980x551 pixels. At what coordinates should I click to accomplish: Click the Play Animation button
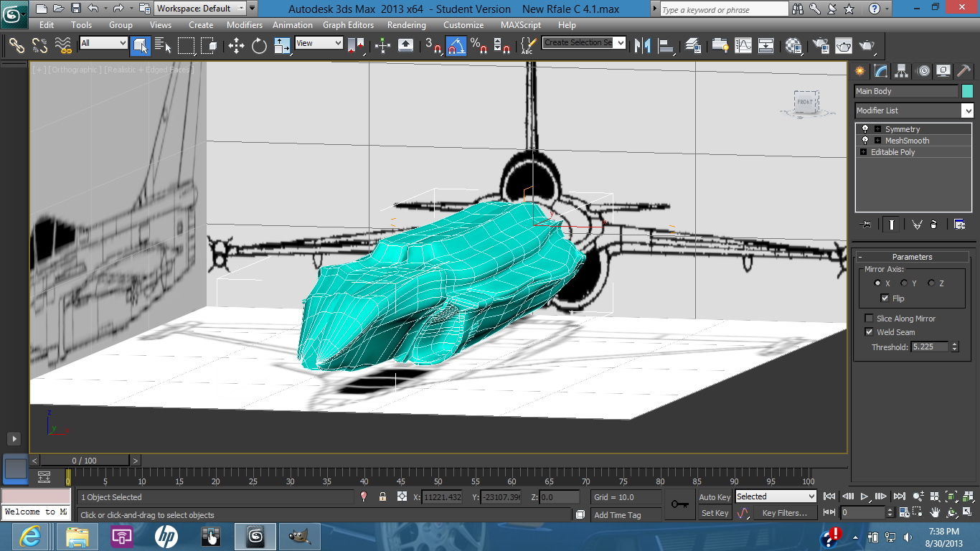click(x=865, y=496)
